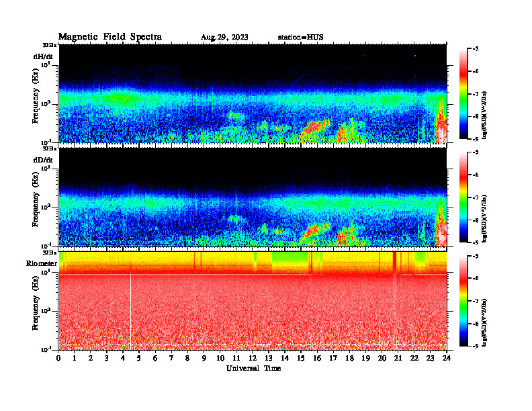Click the "Universal Time" axis title
This screenshot has height=411, width=532.
coord(253,368)
